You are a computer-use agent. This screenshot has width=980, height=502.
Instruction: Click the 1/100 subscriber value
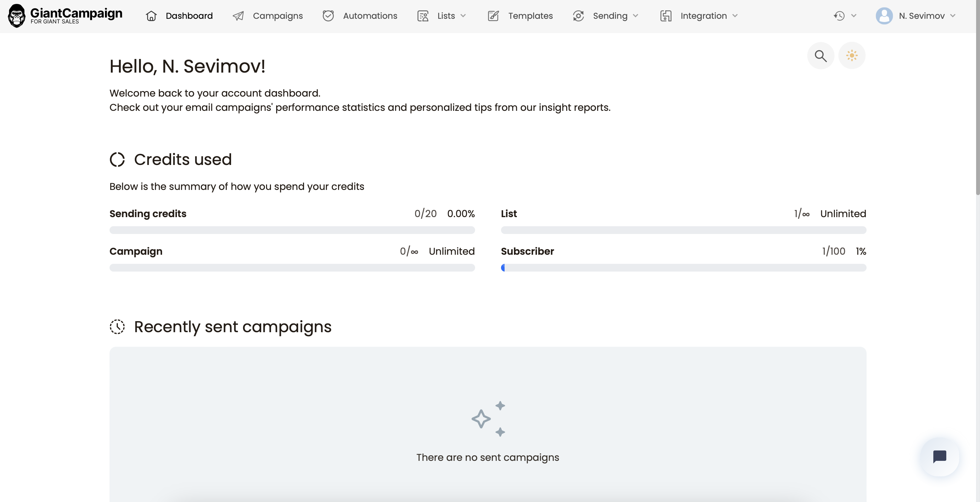[x=834, y=251]
